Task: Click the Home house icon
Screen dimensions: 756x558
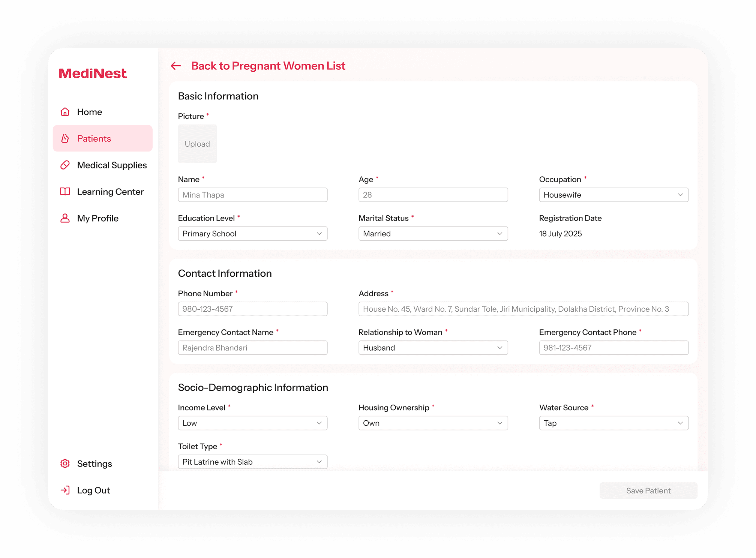Action: [65, 112]
